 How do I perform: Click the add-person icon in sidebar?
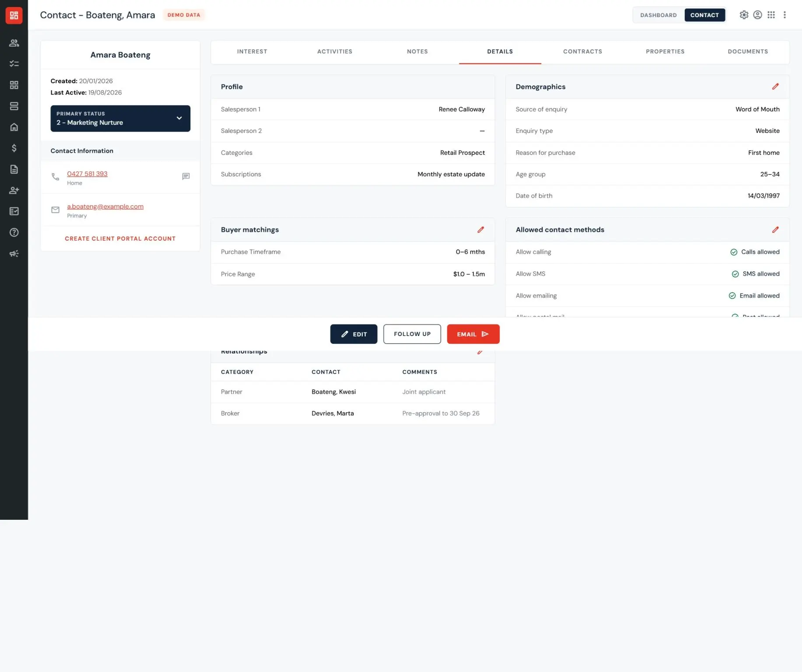pos(14,190)
